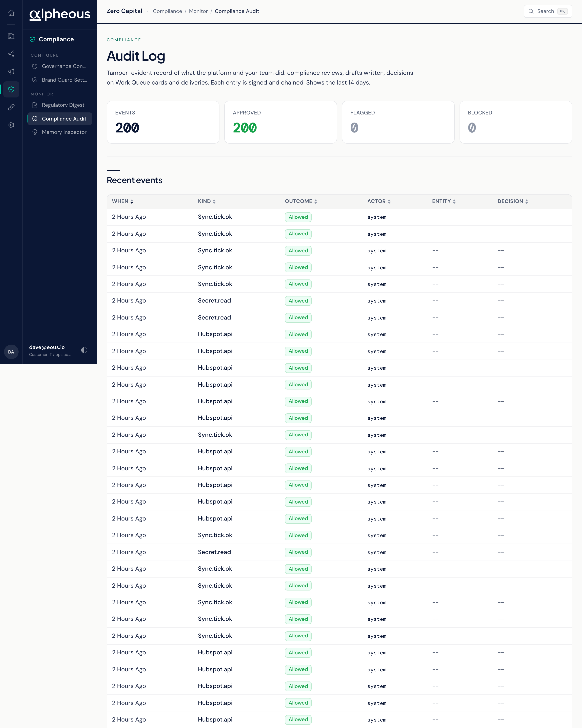582x728 pixels.
Task: Click the BLOCKED 0 stat card
Action: (516, 122)
